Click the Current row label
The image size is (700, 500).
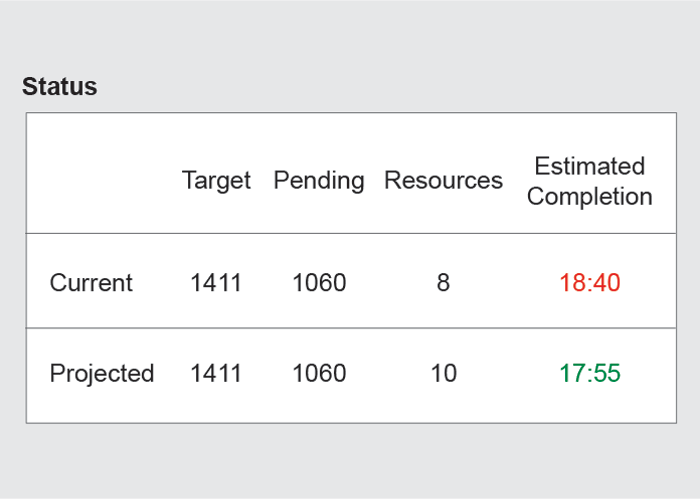click(91, 283)
